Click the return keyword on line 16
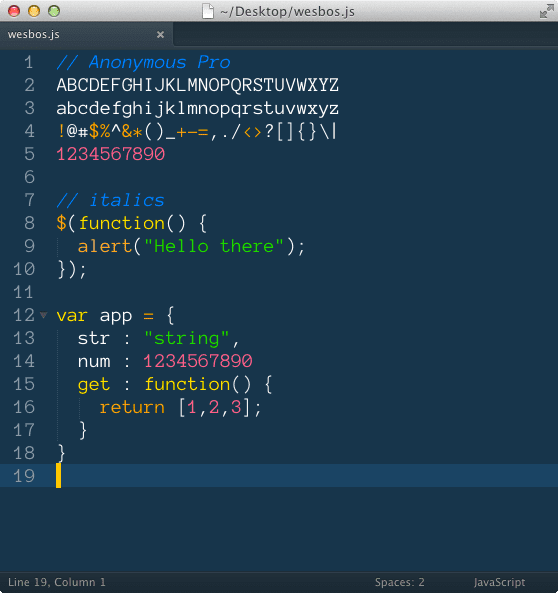This screenshot has height=593, width=558. coord(132,407)
